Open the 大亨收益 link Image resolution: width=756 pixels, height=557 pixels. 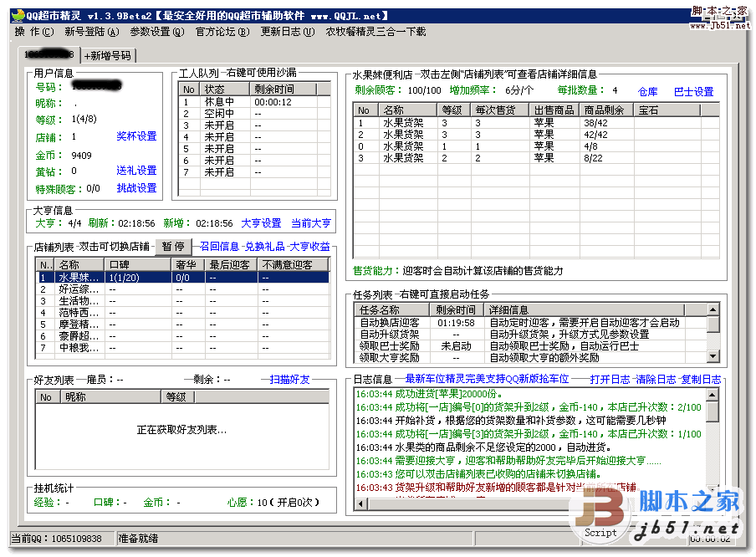310,247
